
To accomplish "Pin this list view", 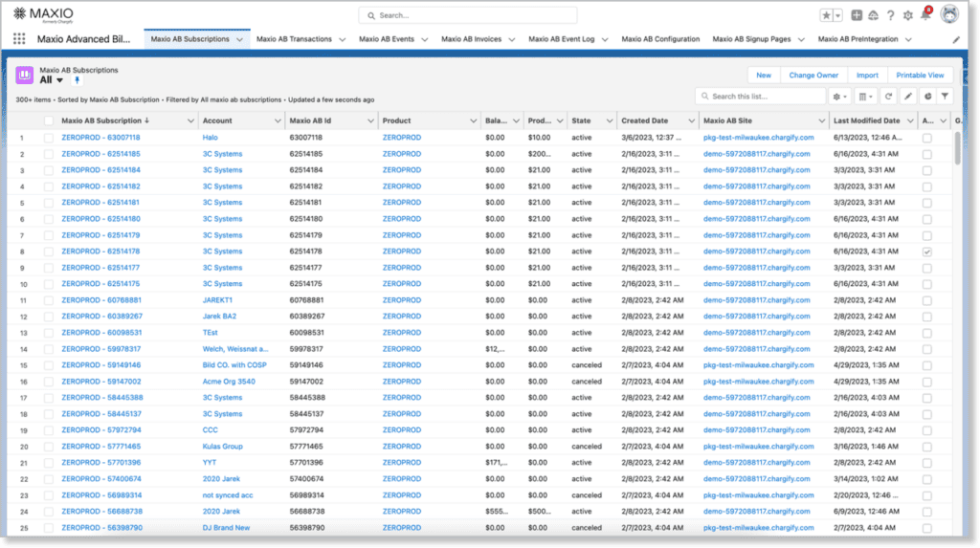I will tap(77, 80).
